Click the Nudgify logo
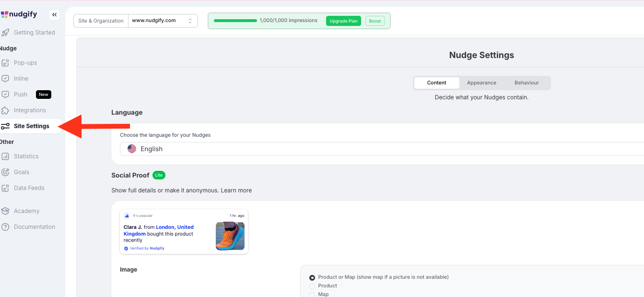Image resolution: width=644 pixels, height=297 pixels. (19, 14)
